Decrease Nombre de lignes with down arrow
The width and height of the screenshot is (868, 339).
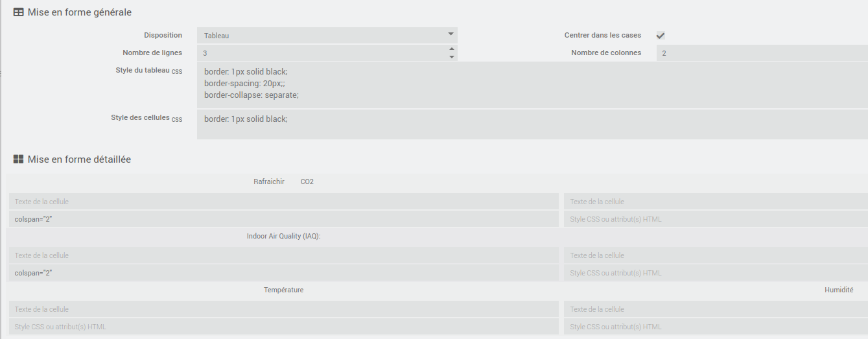(452, 57)
